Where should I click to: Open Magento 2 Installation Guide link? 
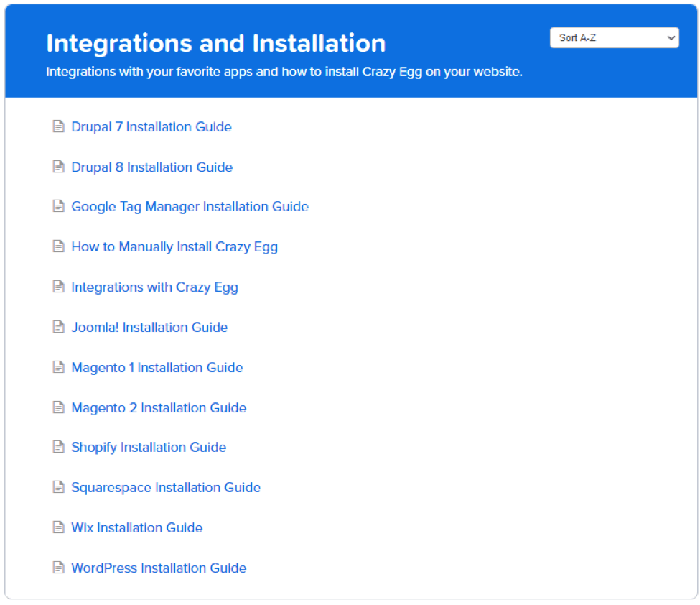[x=159, y=408]
